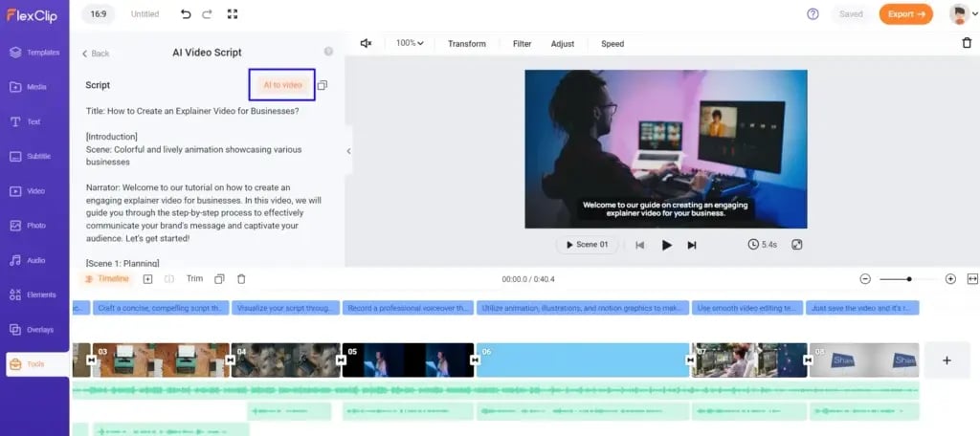The height and width of the screenshot is (436, 980).
Task: Open help via question mark icon
Action: (813, 14)
